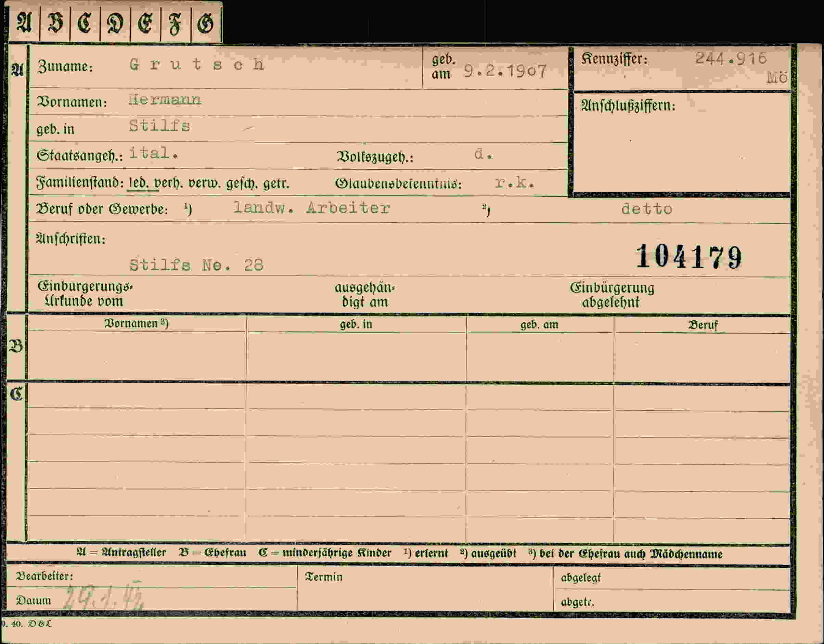Click index tab letter E at top
The height and width of the screenshot is (644, 824).
coord(145,23)
